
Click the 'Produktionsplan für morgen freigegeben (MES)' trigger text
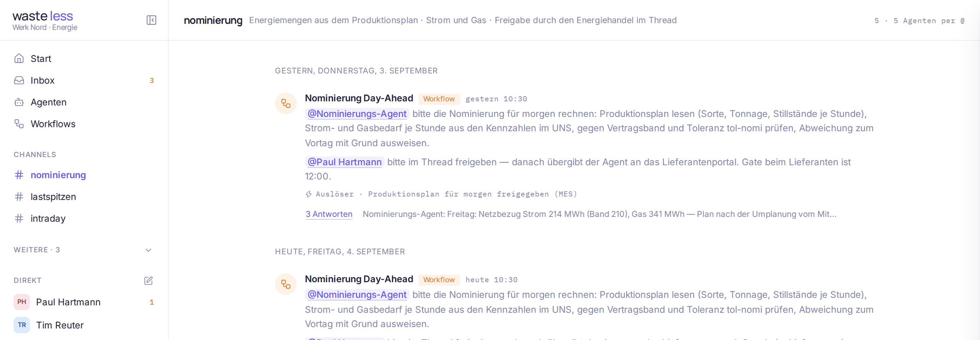point(472,194)
